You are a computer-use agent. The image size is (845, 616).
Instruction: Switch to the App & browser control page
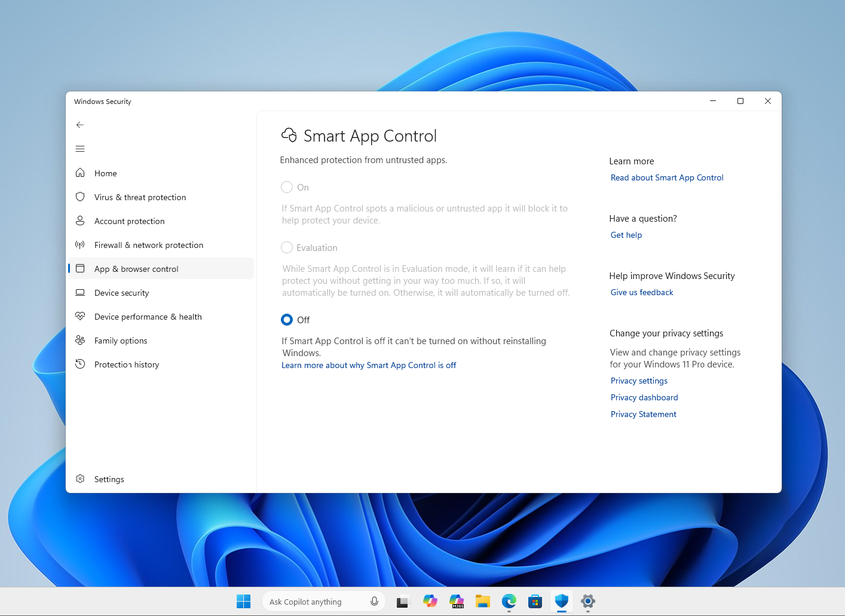[137, 269]
